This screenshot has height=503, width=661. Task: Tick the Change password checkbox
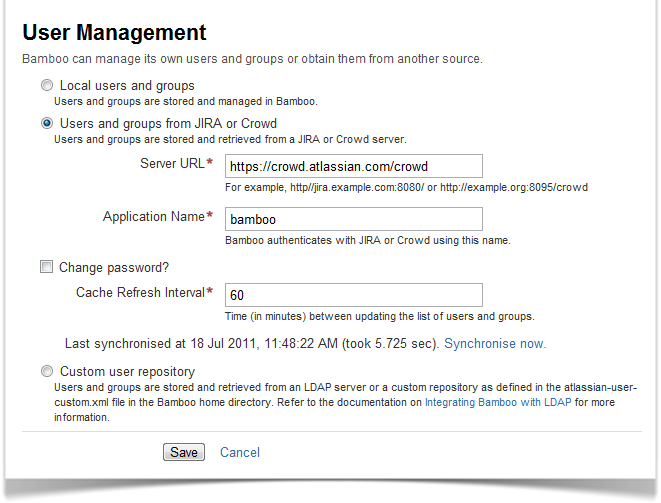(46, 267)
